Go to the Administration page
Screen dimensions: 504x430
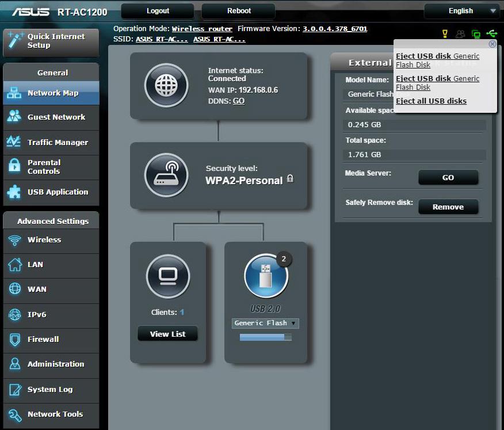(x=51, y=366)
